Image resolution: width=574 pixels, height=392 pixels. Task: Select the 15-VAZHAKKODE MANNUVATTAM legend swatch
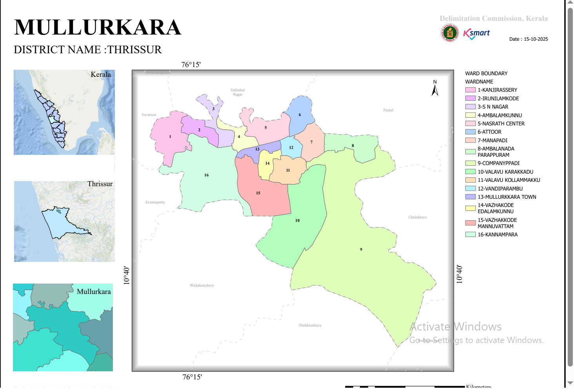point(470,223)
